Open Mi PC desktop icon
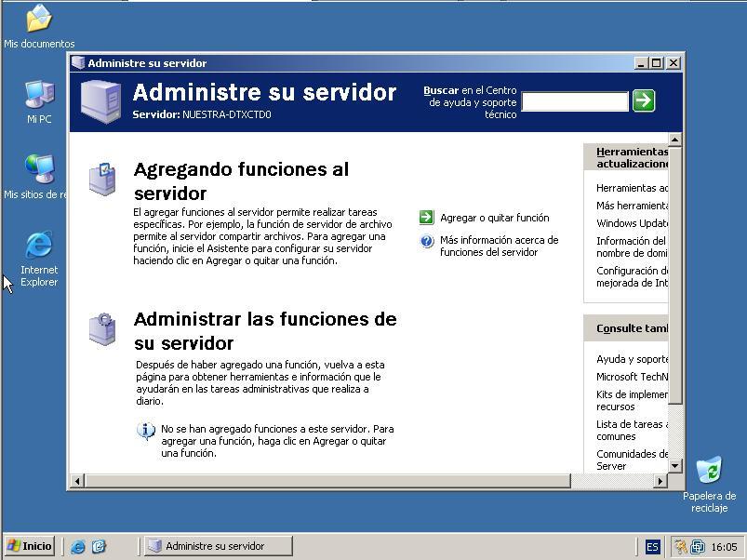747x560 pixels. (x=39, y=102)
